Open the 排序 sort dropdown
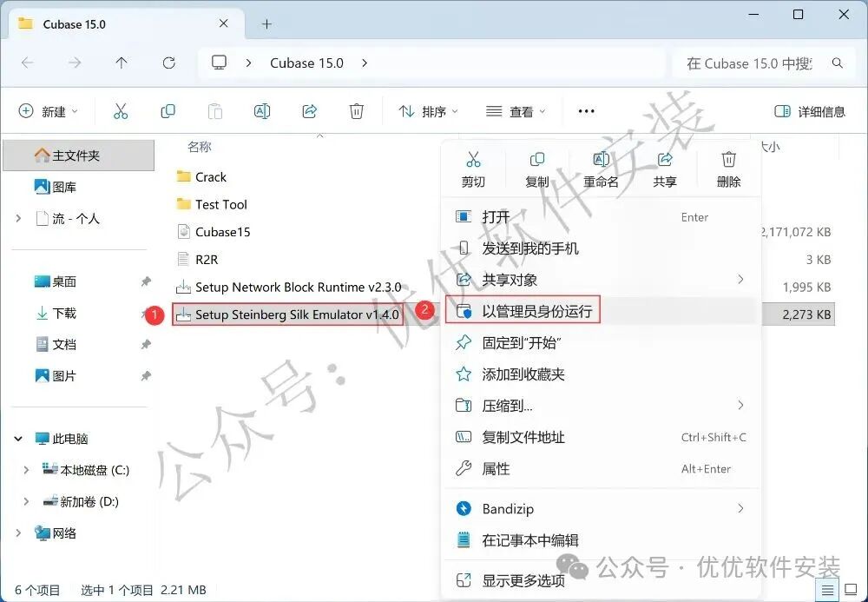 (429, 111)
